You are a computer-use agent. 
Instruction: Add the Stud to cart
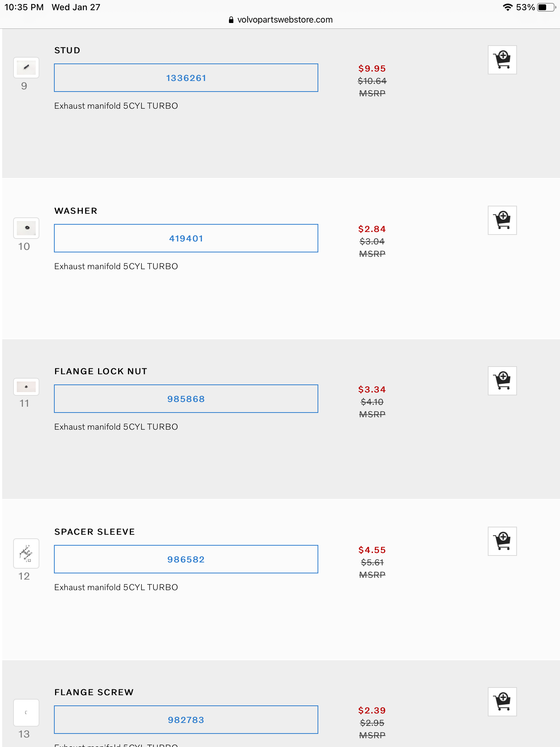502,60
